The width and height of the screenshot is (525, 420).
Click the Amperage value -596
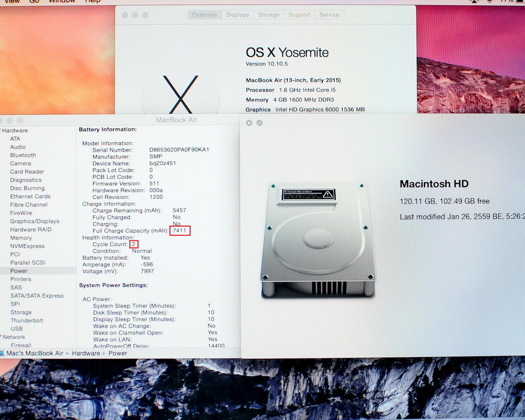(x=146, y=264)
